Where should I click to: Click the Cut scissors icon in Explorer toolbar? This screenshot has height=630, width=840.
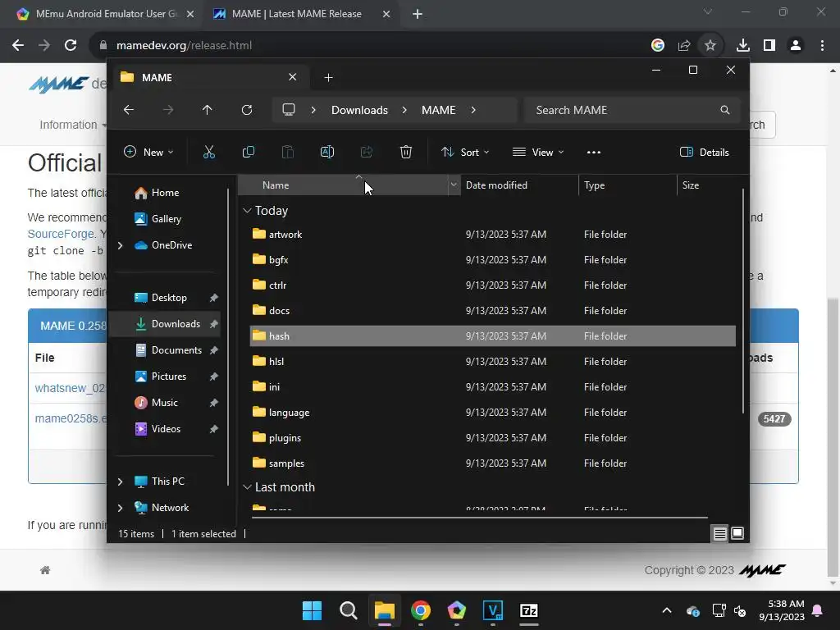pyautogui.click(x=209, y=152)
